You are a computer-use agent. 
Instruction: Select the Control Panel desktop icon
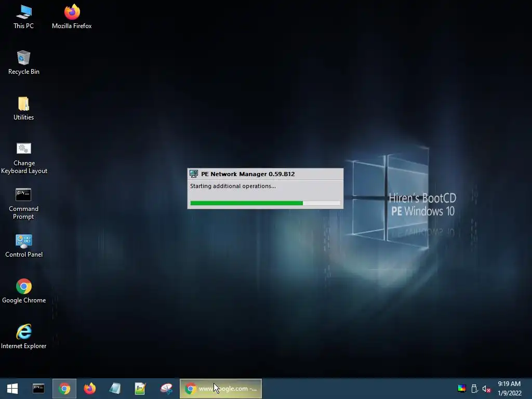tap(24, 246)
